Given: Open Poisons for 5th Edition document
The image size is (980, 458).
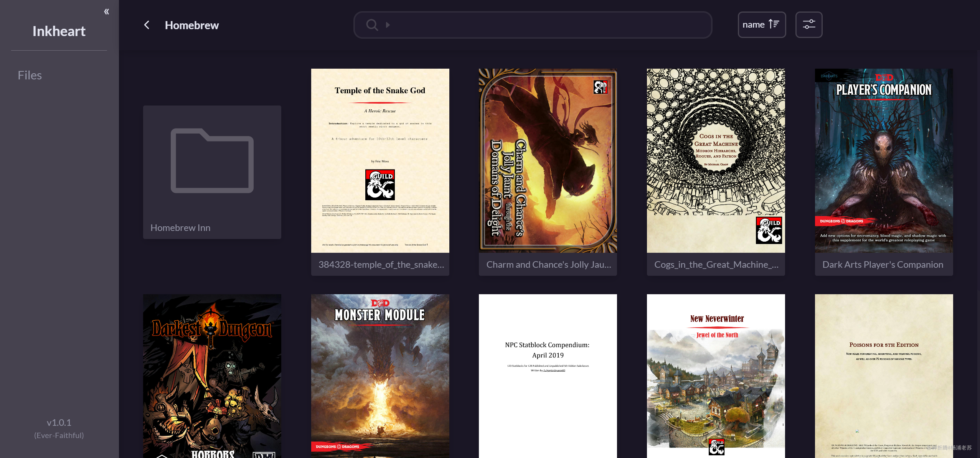Looking at the screenshot, I should point(883,376).
